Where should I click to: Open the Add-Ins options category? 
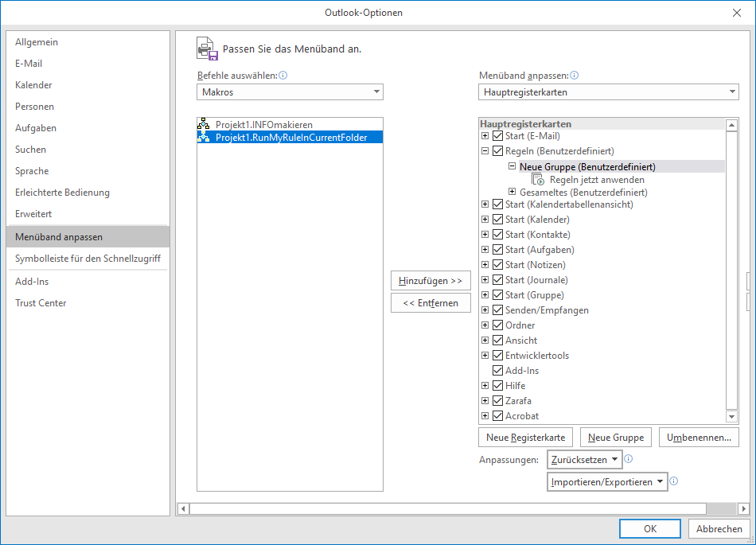[x=88, y=282]
